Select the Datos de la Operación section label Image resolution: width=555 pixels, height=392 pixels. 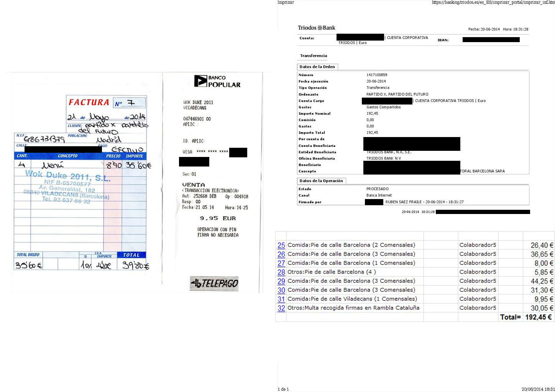point(321,181)
